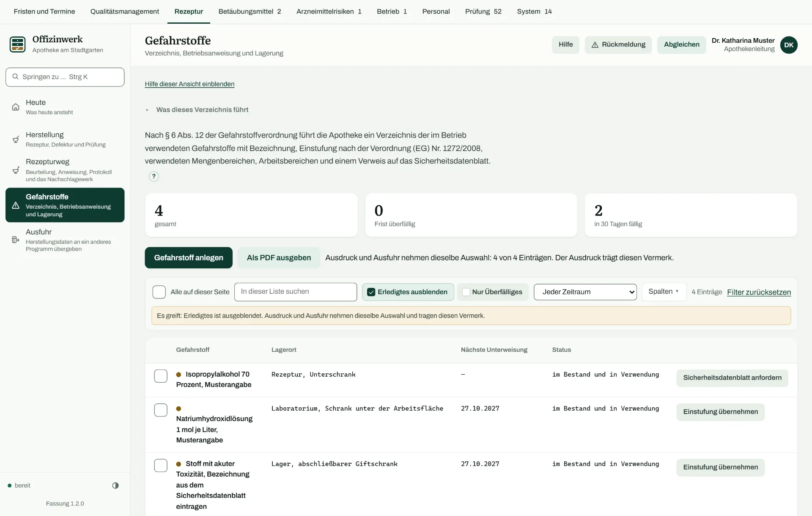The height and width of the screenshot is (516, 812).
Task: Open the DK user avatar
Action: [789, 45]
